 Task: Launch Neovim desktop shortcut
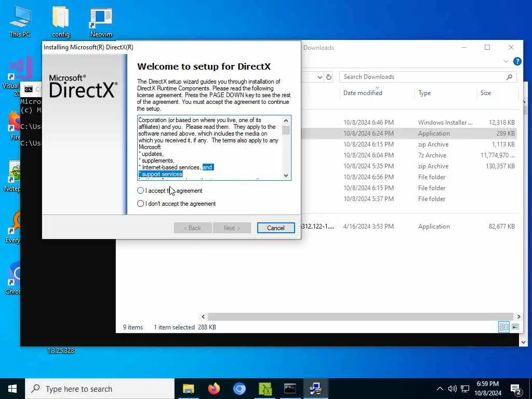(101, 22)
